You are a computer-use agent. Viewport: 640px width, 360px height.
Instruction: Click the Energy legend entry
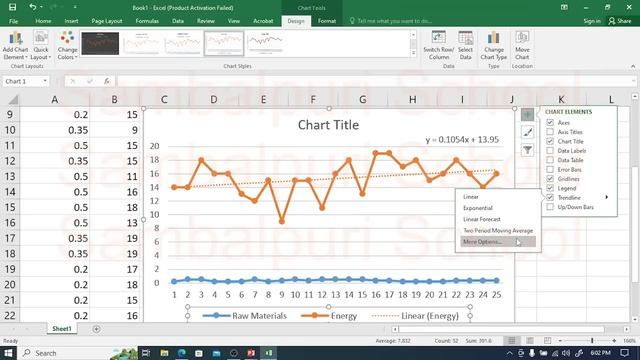pos(329,316)
